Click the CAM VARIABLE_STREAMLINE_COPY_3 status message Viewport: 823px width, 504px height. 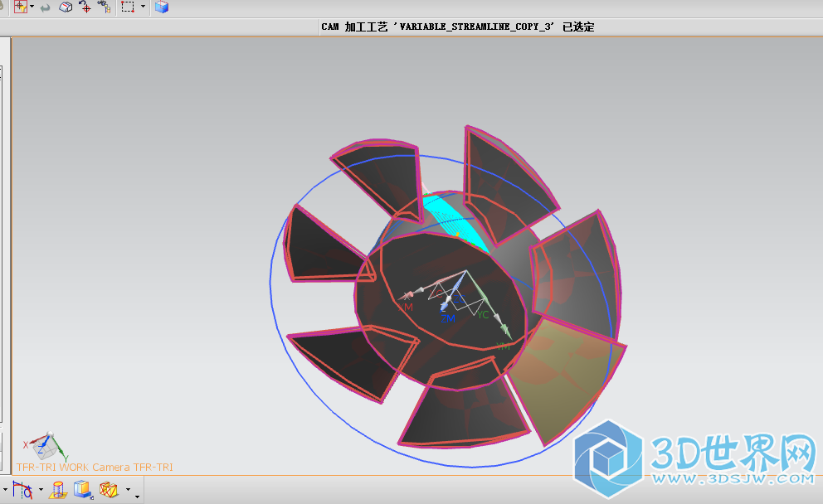click(x=458, y=27)
